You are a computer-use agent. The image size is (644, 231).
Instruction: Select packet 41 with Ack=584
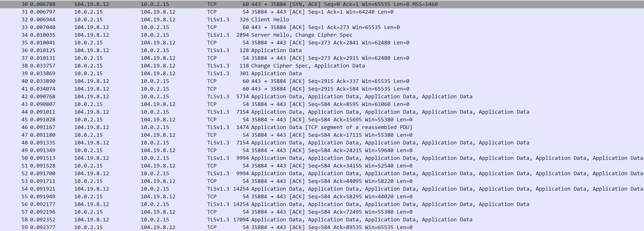[x=322, y=89]
